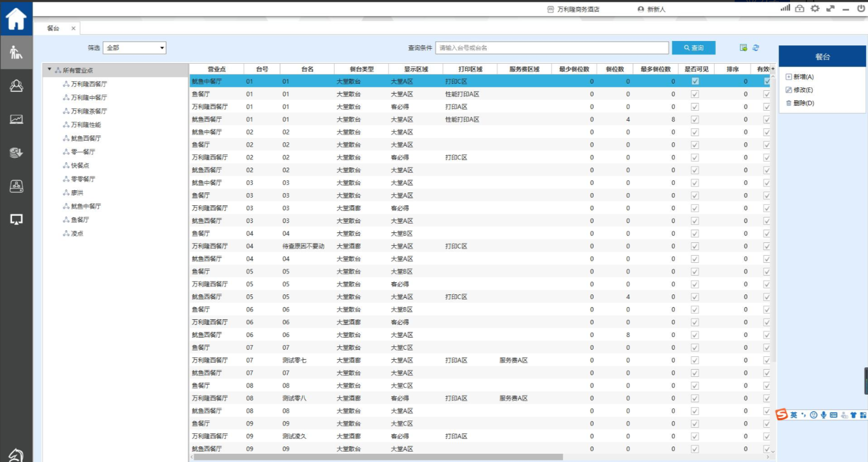The height and width of the screenshot is (462, 868).
Task: Collapse the 所有营业点 tree node
Action: 50,70
